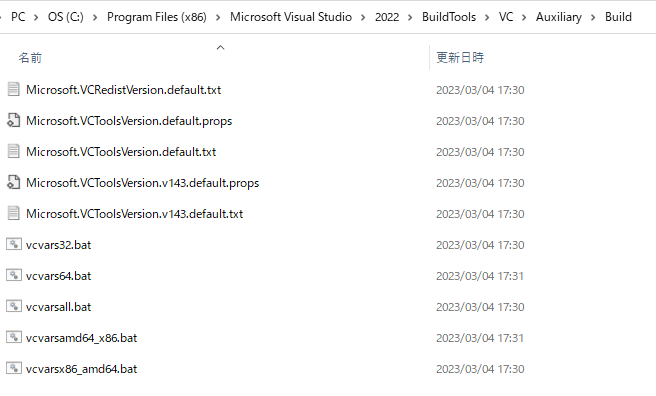Sort files by the 名前 column header

click(30, 58)
